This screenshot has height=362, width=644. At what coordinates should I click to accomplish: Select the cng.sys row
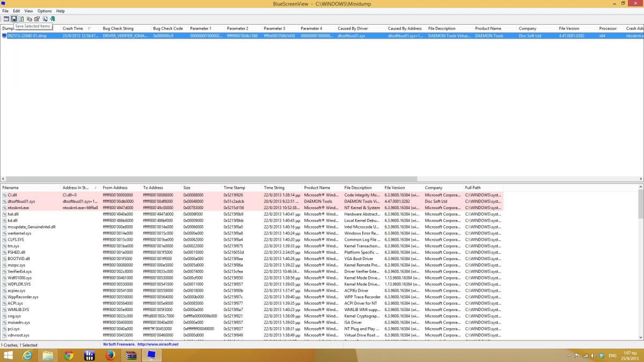[252, 316]
